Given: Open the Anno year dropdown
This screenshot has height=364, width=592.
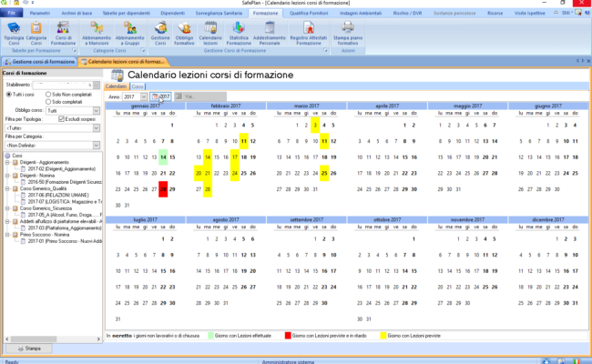Looking at the screenshot, I should [144, 97].
